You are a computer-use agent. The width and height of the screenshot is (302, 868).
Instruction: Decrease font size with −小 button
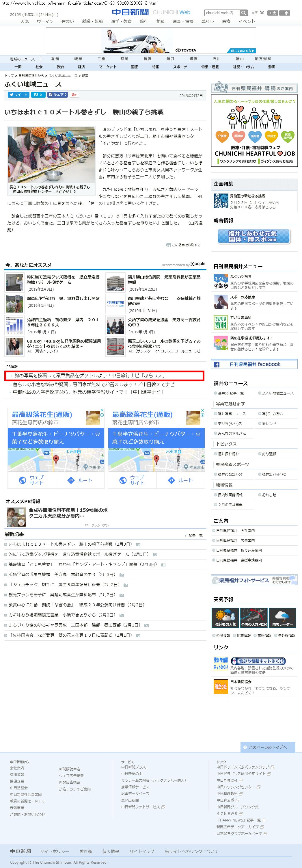pos(284,13)
